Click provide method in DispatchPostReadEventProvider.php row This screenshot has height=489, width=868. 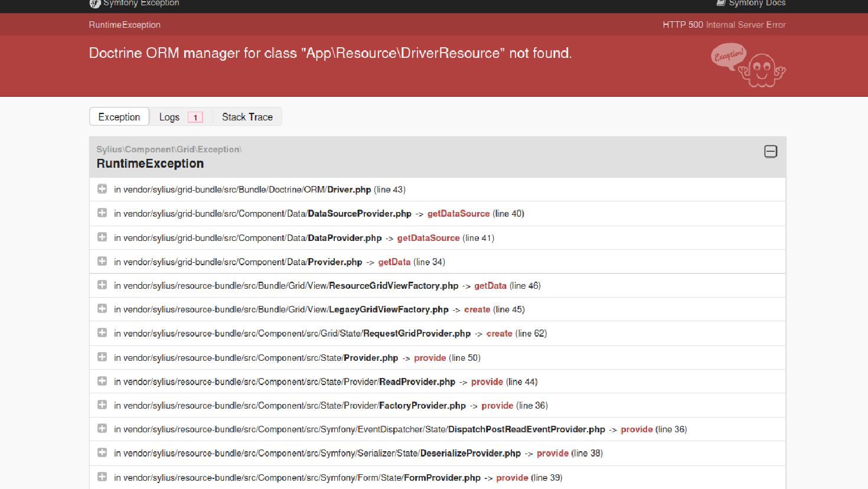coord(637,429)
